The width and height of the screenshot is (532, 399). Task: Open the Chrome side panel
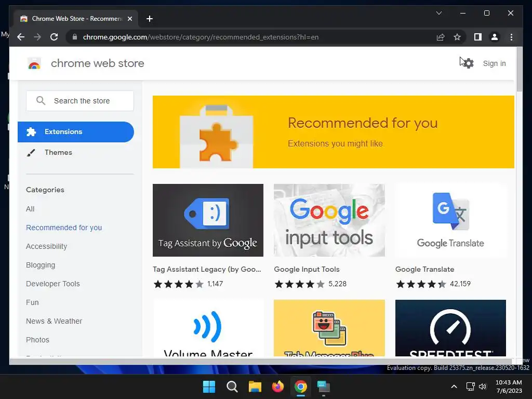tap(478, 37)
